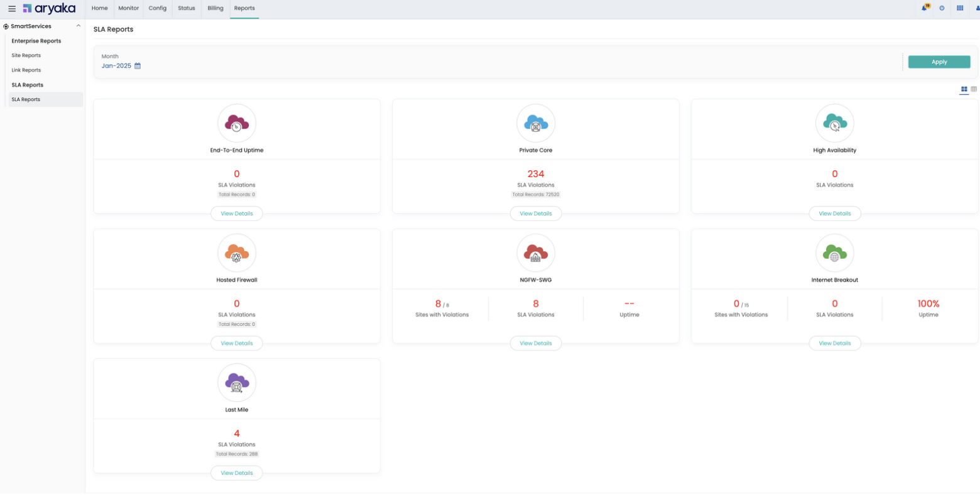Open the hamburger menu beside Aryaka logo

point(12,9)
